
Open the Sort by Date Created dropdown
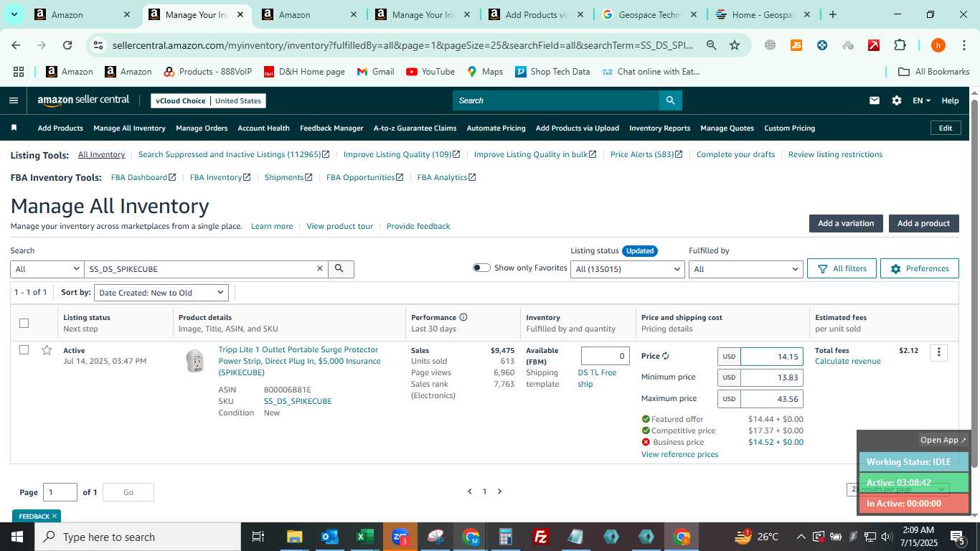pos(161,293)
